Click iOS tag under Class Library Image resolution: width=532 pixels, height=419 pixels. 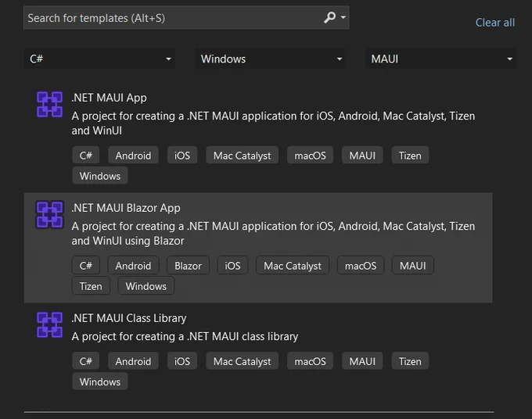pyautogui.click(x=182, y=361)
